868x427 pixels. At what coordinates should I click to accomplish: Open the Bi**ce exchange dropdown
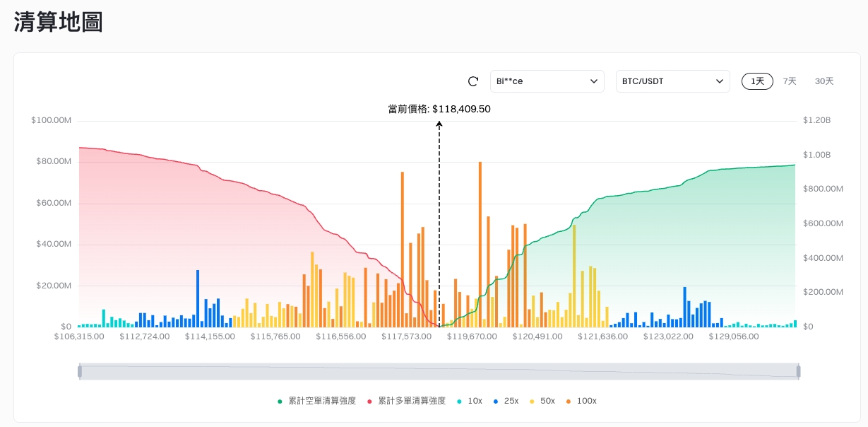coord(547,81)
